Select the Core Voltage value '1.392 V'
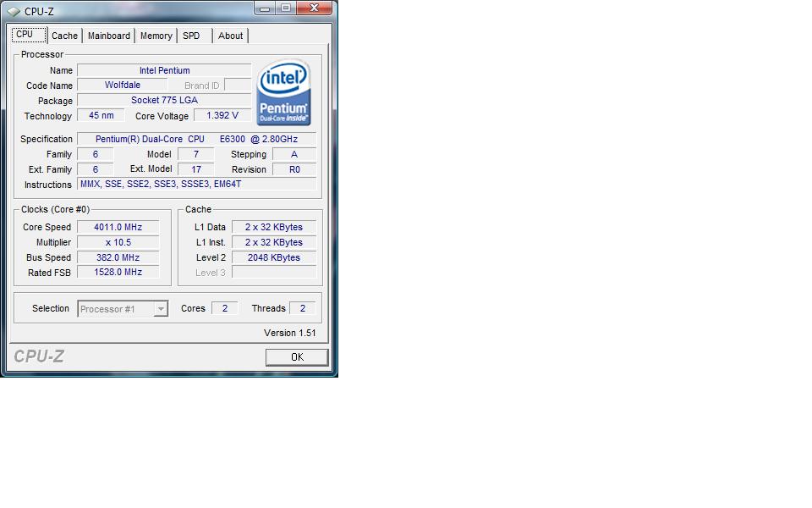Screen dimensions: 812x508 pyautogui.click(x=222, y=115)
